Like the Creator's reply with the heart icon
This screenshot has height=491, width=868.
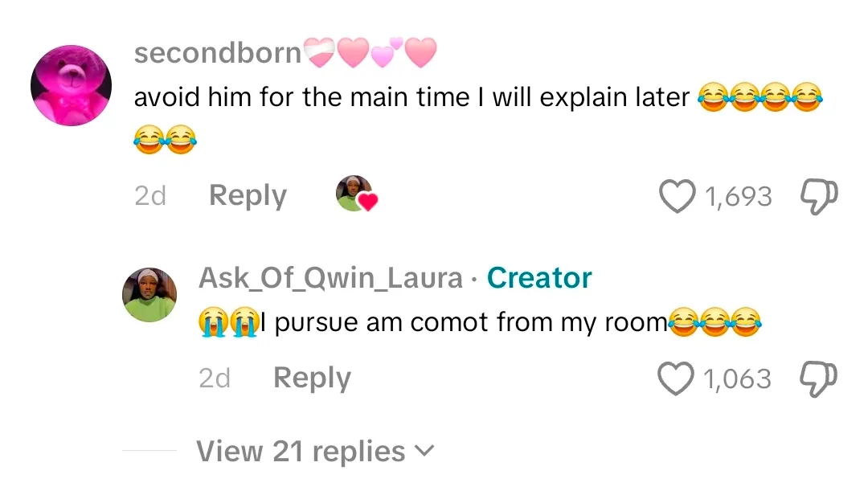[x=677, y=378]
